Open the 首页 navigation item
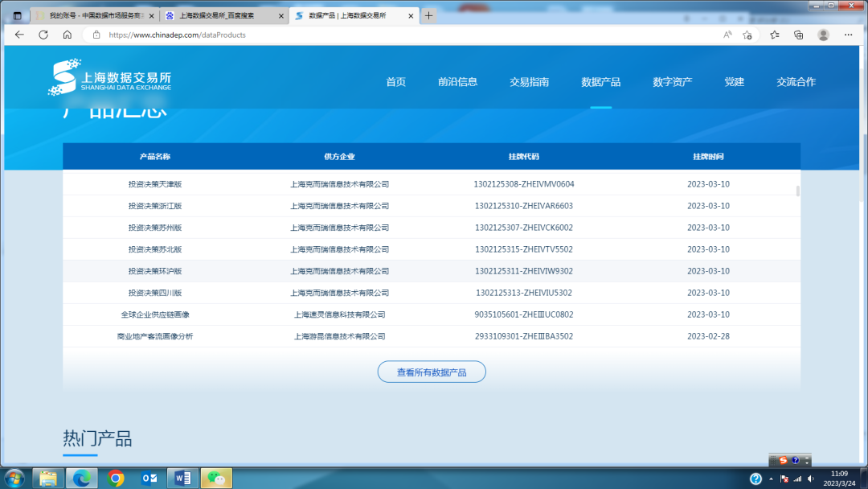 click(x=395, y=82)
